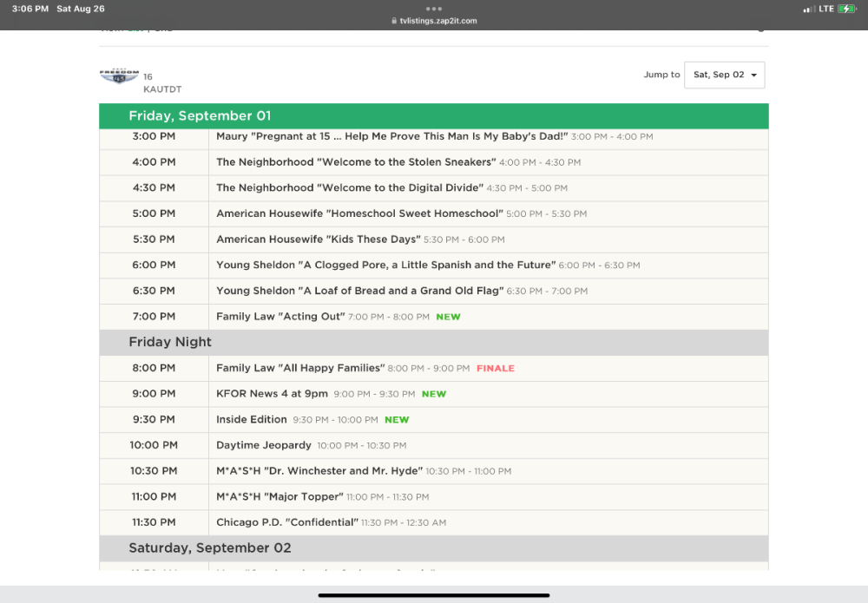Viewport: 868px width, 603px height.
Task: Open Young Sheldon "A Loaf of Bread" episode
Action: pyautogui.click(x=360, y=291)
